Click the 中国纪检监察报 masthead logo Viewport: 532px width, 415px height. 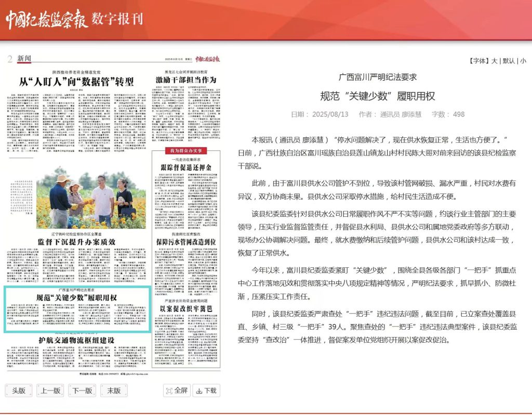click(x=46, y=20)
